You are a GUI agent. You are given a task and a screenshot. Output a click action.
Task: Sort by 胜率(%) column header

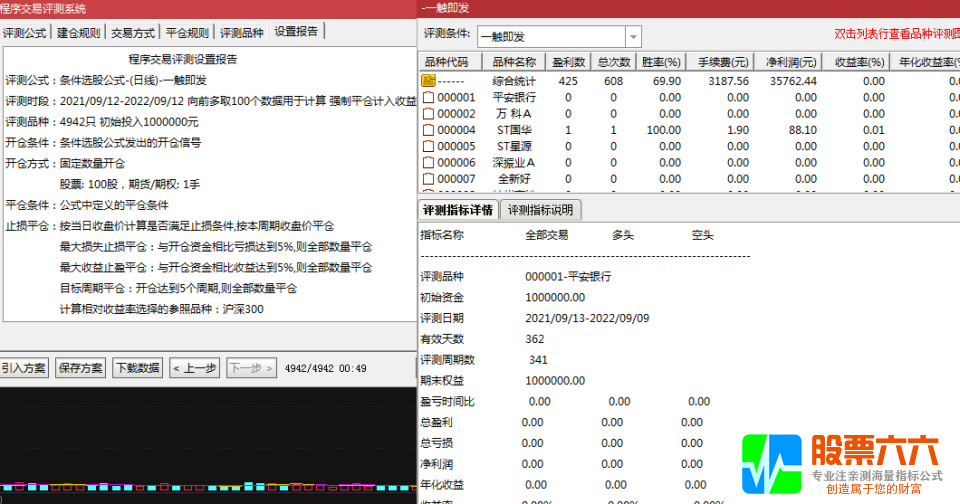pos(661,62)
